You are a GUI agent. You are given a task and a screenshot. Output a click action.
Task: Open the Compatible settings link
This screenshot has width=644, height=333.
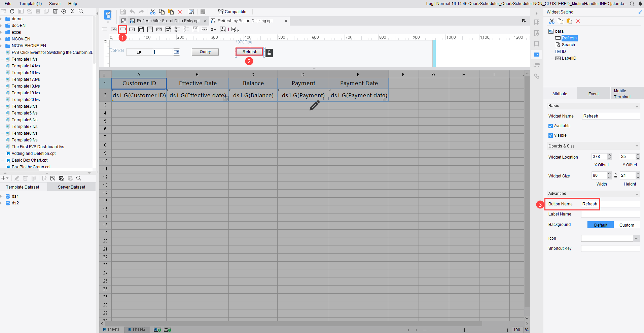click(x=234, y=11)
